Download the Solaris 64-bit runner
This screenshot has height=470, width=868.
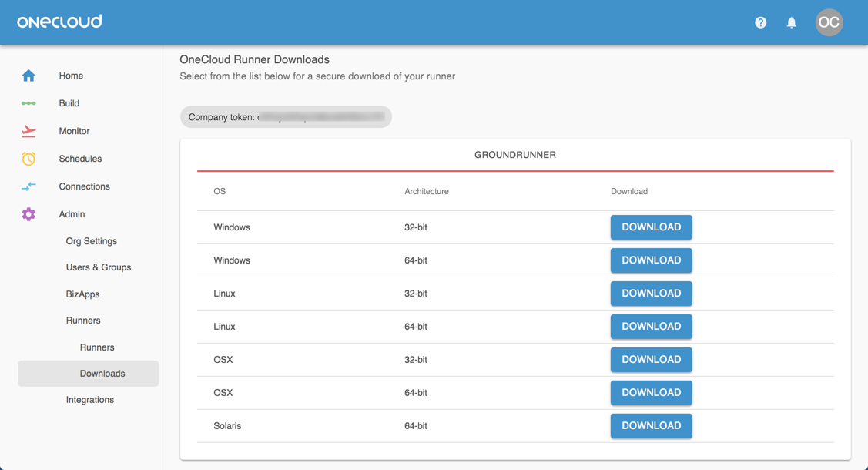tap(651, 426)
